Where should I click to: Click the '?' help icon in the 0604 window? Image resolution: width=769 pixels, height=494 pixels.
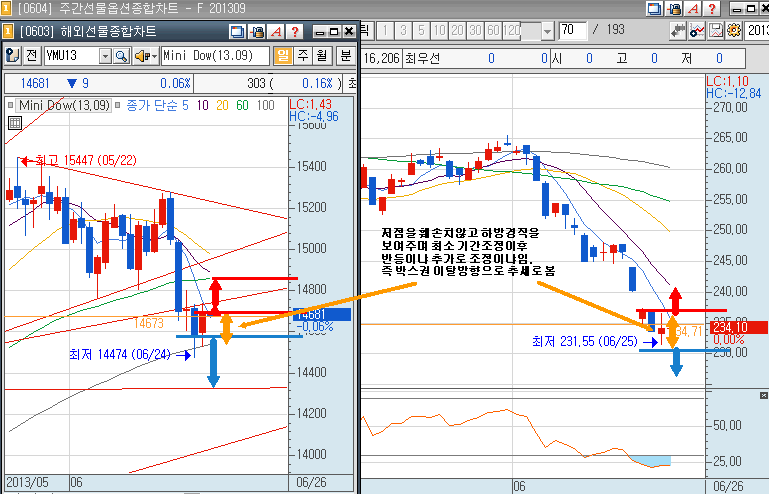(712, 8)
